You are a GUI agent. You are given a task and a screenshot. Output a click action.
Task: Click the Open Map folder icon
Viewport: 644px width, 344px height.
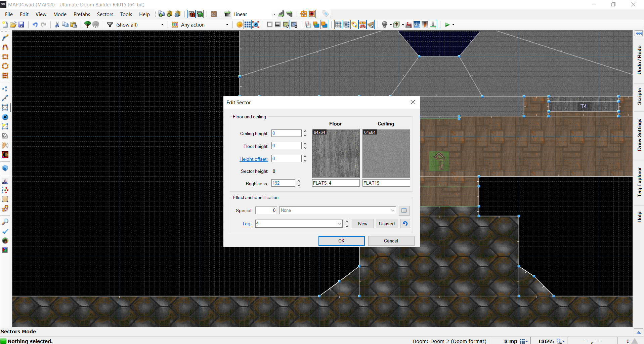[x=13, y=25]
